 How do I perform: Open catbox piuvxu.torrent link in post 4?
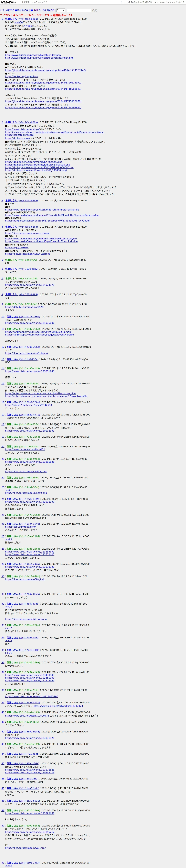pos(27,233)
